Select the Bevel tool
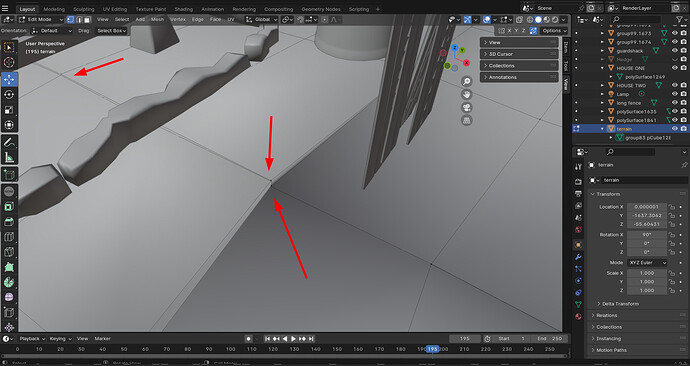Viewport: 690px width, 366px height. pyautogui.click(x=9, y=222)
